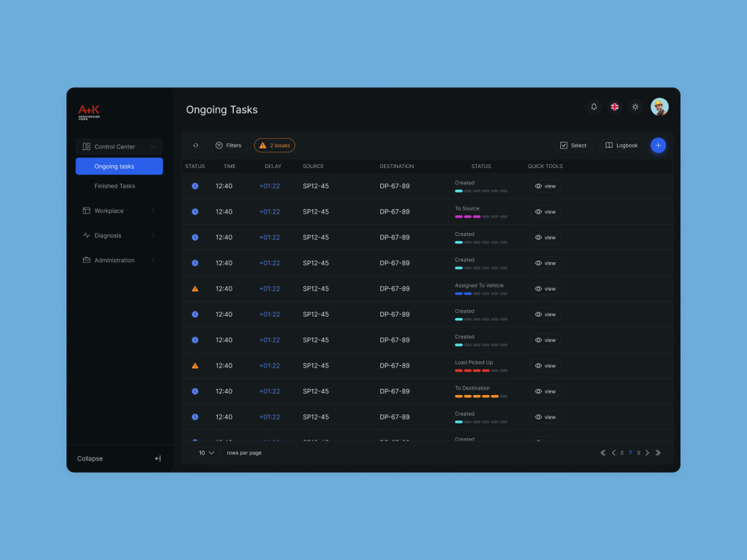Click the warning icon in Load Picked Up row
Image resolution: width=747 pixels, height=560 pixels.
[x=195, y=366]
